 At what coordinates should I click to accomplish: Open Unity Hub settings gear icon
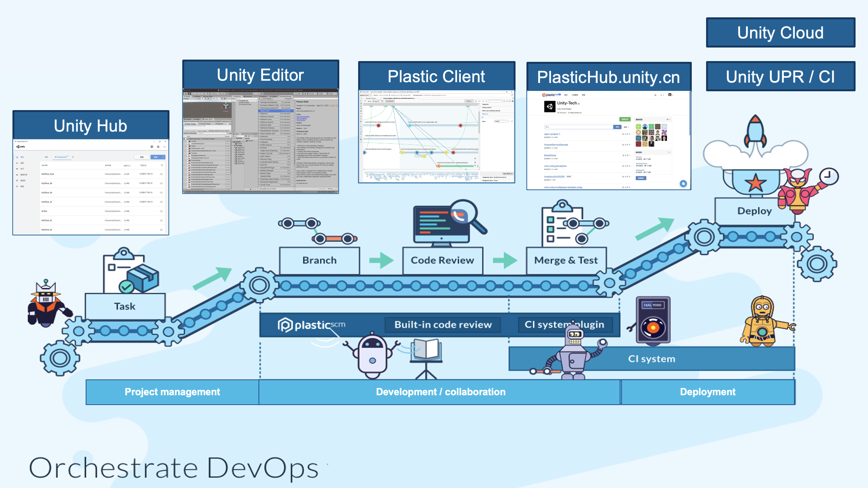point(158,147)
